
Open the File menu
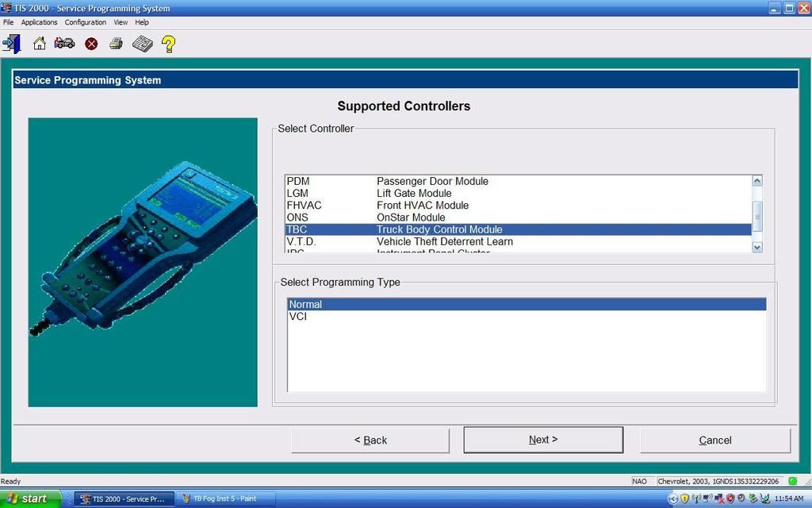click(8, 22)
